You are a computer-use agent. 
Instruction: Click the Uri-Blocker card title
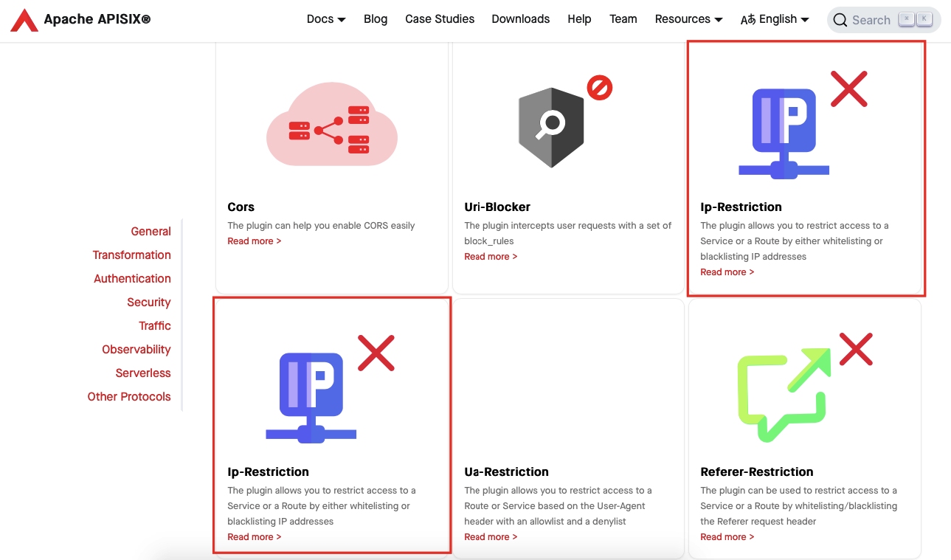pyautogui.click(x=497, y=207)
